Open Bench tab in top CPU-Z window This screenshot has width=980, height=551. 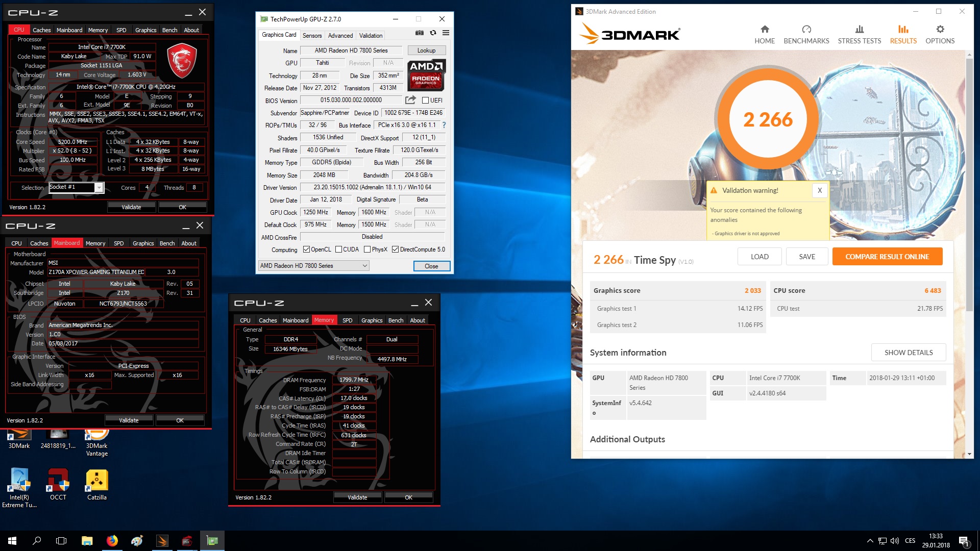click(x=169, y=30)
